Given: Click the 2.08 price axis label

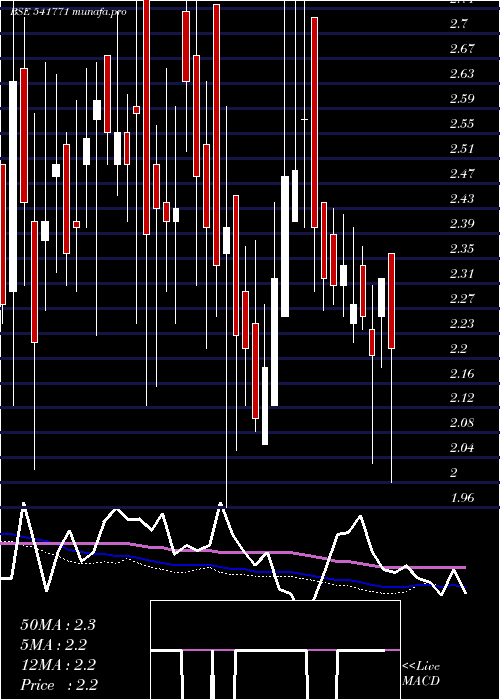Looking at the screenshot, I should tap(462, 423).
